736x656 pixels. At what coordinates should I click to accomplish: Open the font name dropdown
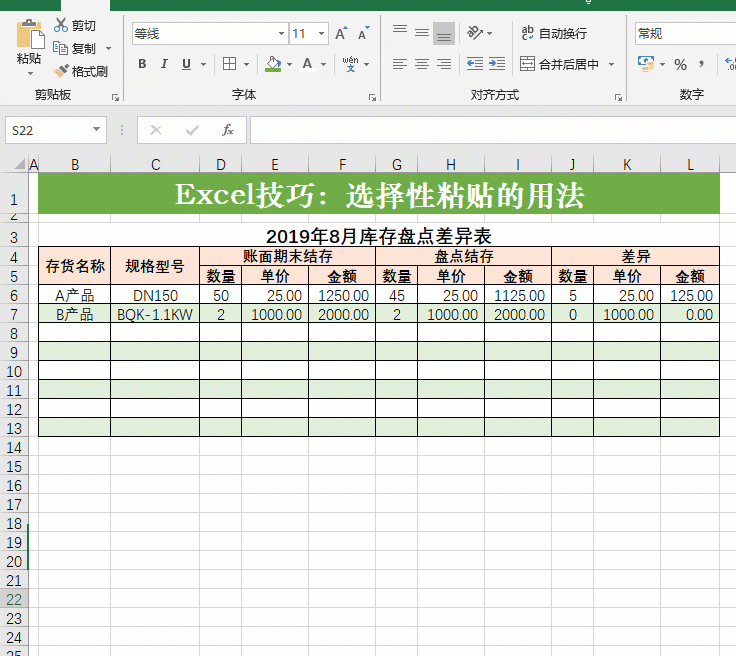tap(281, 34)
